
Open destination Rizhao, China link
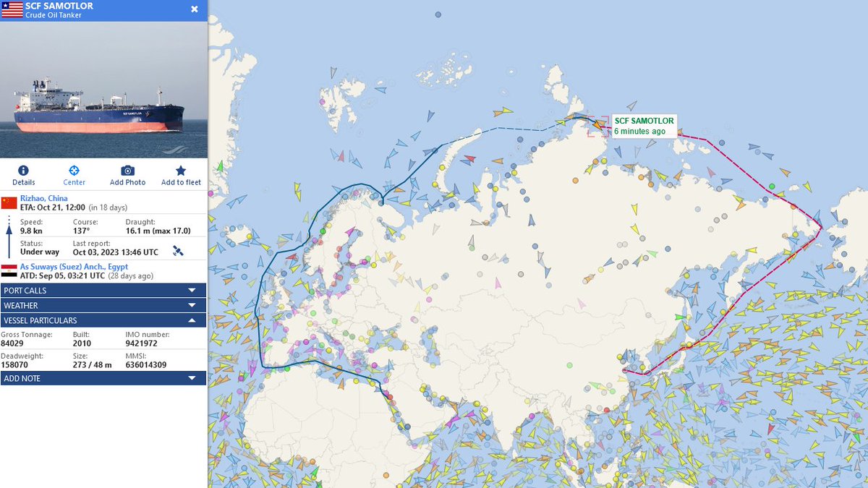click(44, 198)
